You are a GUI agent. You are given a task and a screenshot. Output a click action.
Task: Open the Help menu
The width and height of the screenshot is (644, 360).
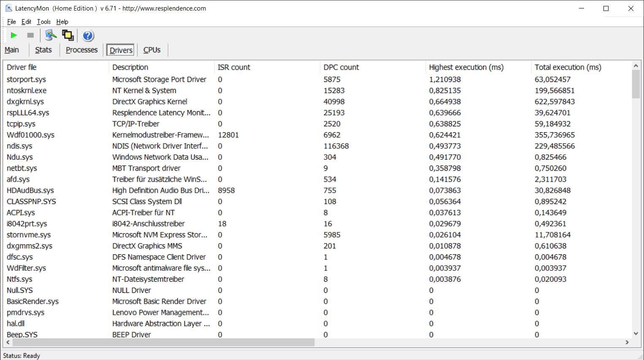tap(62, 22)
